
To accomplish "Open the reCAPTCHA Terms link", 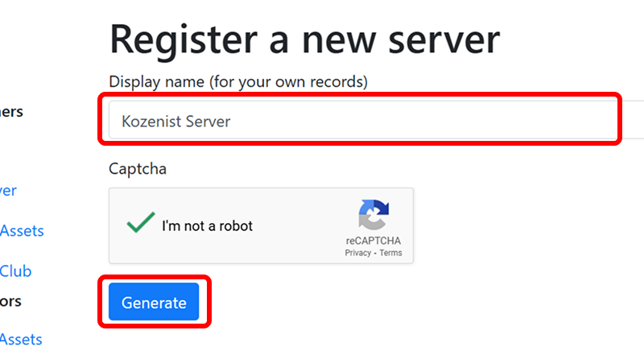I will [390, 253].
